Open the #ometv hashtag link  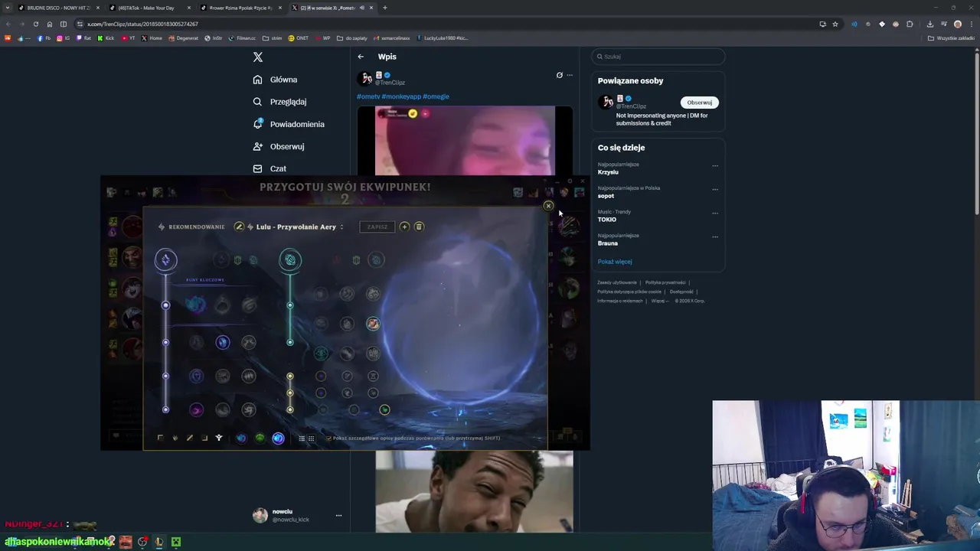coord(368,96)
